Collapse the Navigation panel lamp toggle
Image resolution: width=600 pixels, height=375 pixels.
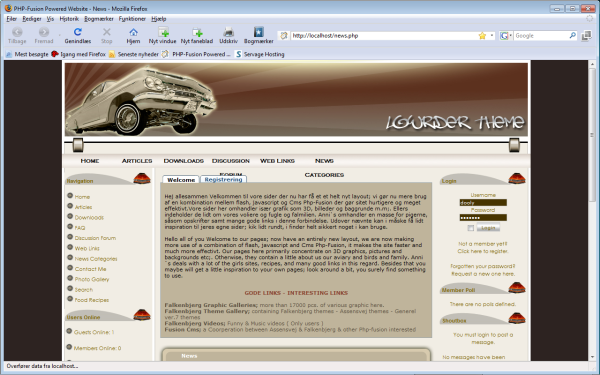tap(142, 178)
